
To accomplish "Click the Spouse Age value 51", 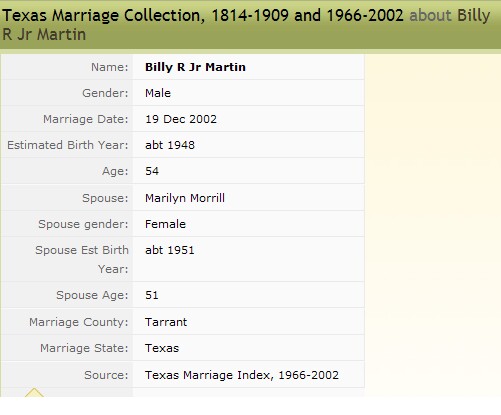I will tap(152, 295).
